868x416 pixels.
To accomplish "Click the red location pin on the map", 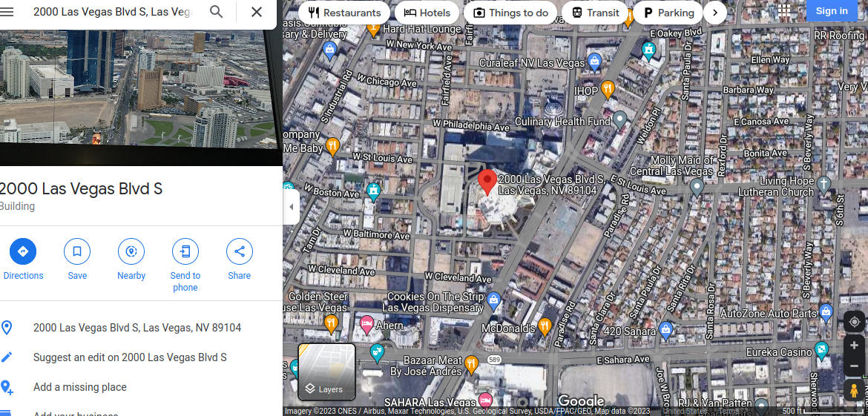I will click(487, 182).
